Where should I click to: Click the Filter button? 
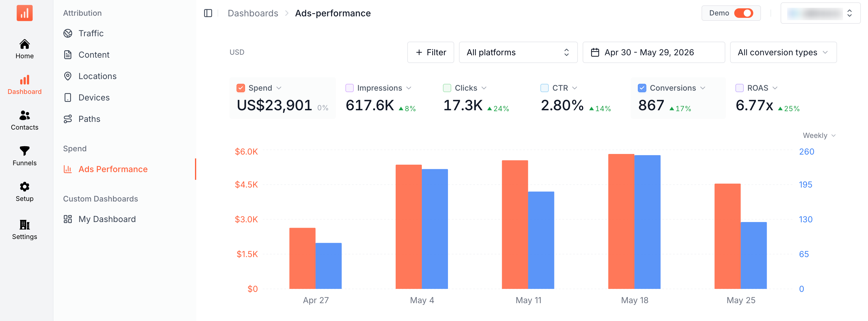point(430,53)
